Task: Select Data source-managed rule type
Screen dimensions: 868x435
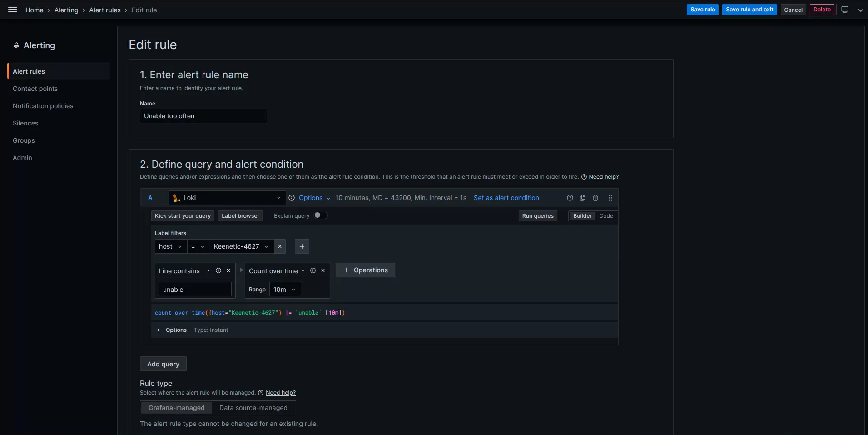Action: pos(253,408)
